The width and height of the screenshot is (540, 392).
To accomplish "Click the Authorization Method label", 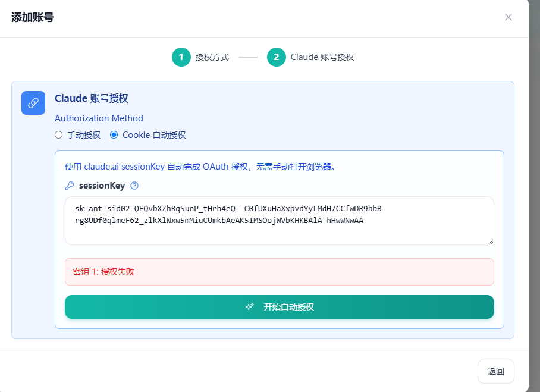I will pos(99,118).
